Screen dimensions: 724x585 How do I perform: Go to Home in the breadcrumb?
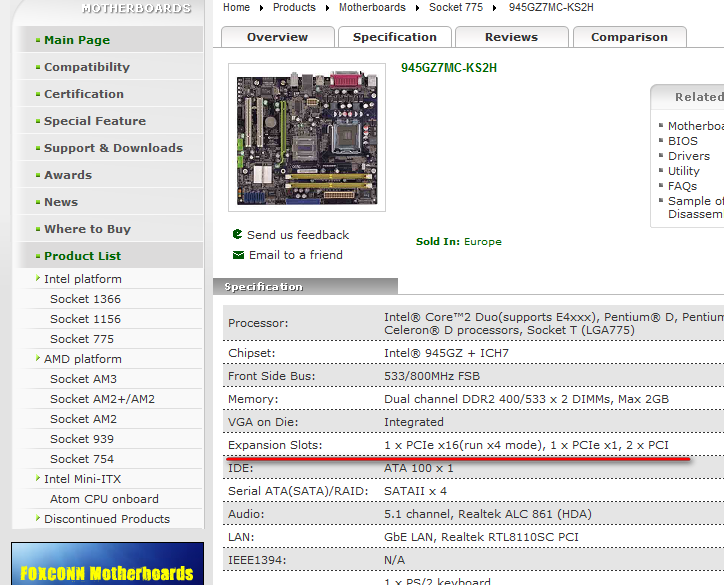tap(236, 7)
